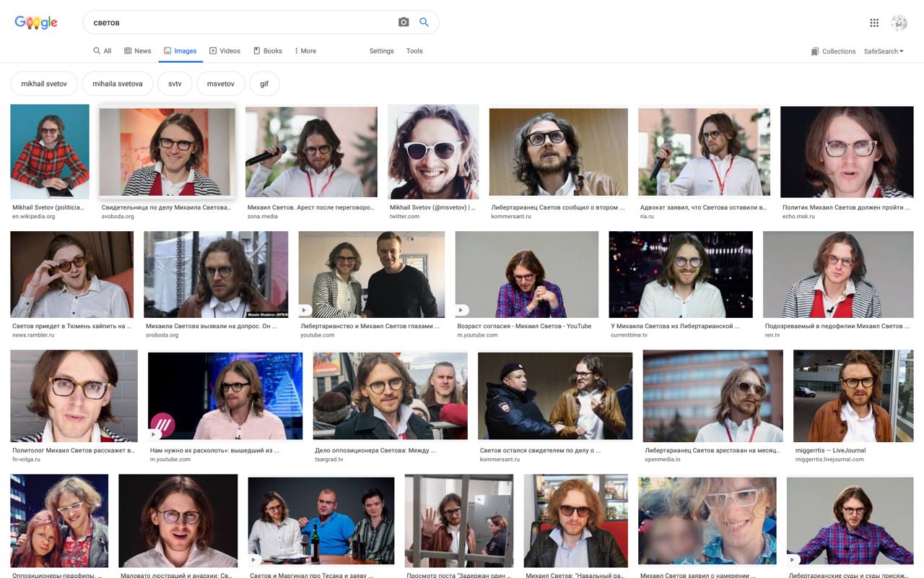The height and width of the screenshot is (578, 924).
Task: Click the 'en.wikipedia.org' source text
Action: 33,216
